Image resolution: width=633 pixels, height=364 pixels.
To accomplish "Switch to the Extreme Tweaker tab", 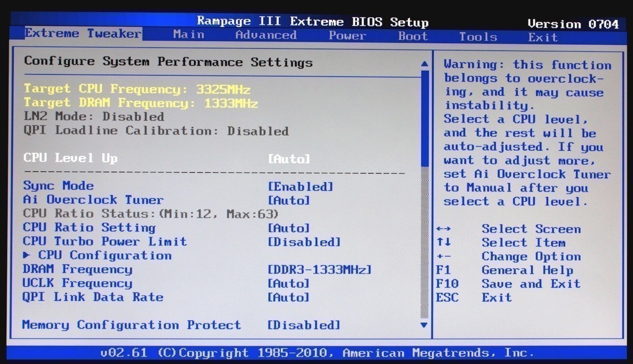I will click(83, 34).
